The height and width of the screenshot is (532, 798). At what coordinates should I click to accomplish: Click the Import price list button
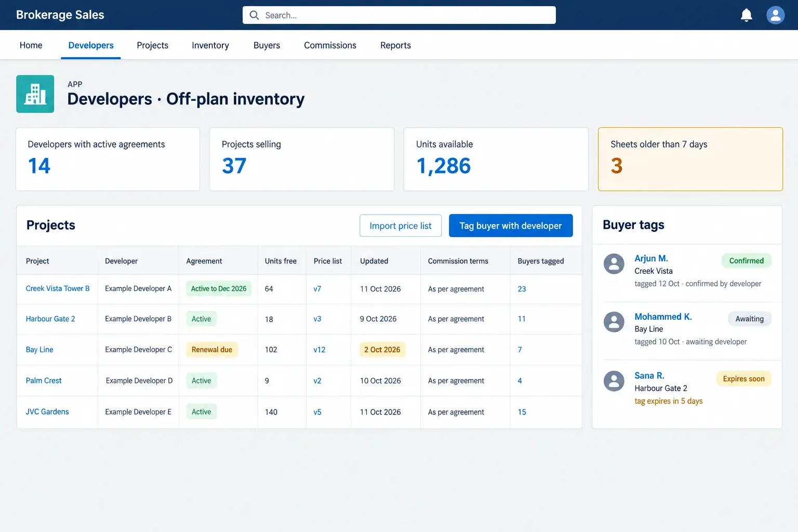[401, 225]
